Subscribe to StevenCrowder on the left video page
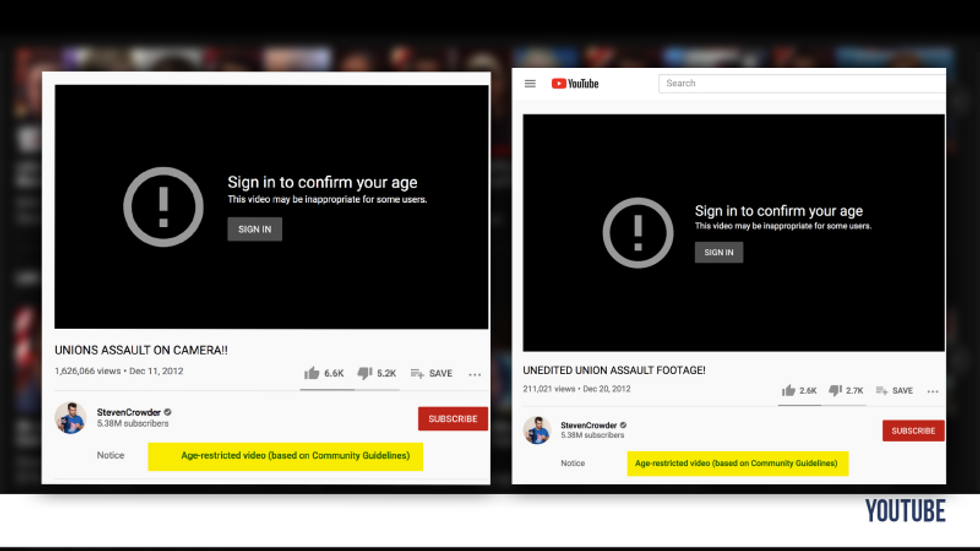The height and width of the screenshot is (551, 980). click(452, 419)
